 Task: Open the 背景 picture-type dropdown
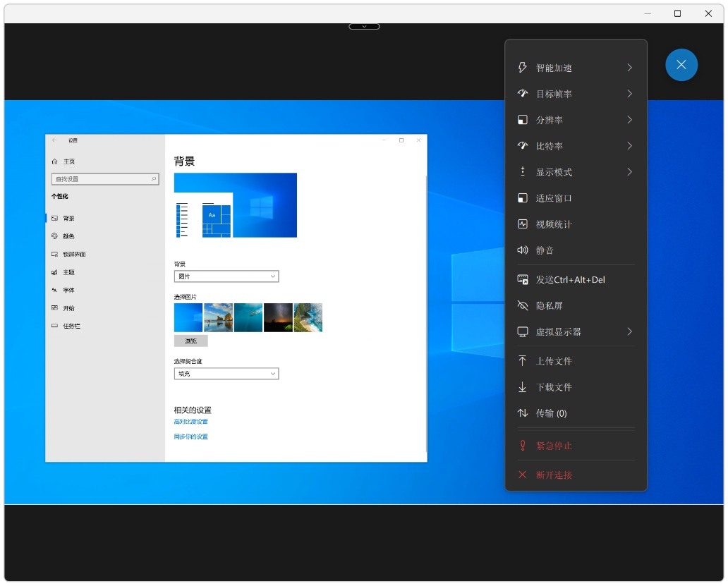pos(226,276)
